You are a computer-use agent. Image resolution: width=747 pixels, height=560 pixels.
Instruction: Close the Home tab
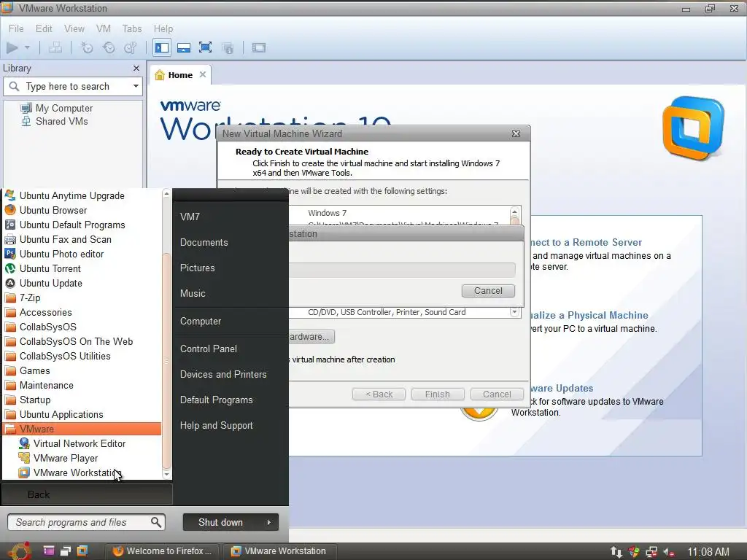click(x=203, y=74)
